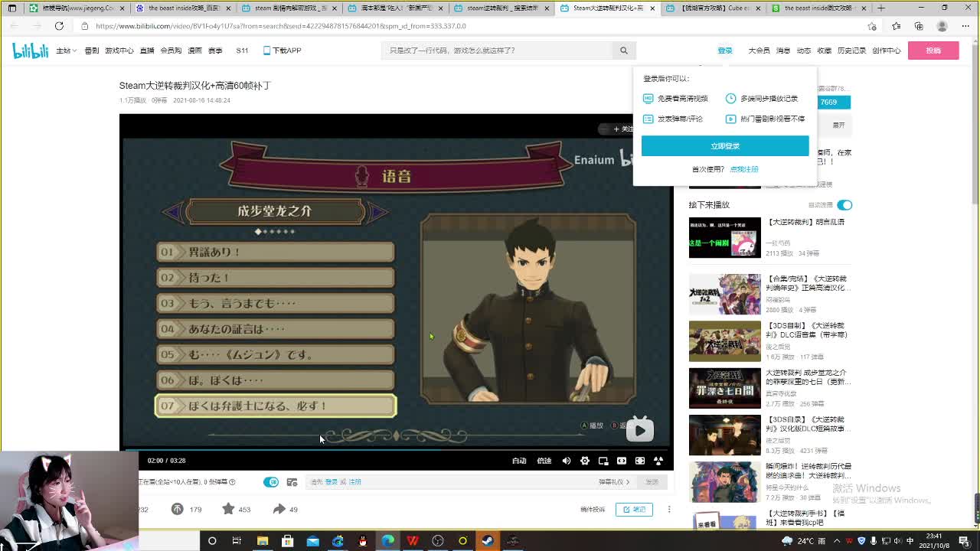Open Task View on taskbar

[x=237, y=541]
